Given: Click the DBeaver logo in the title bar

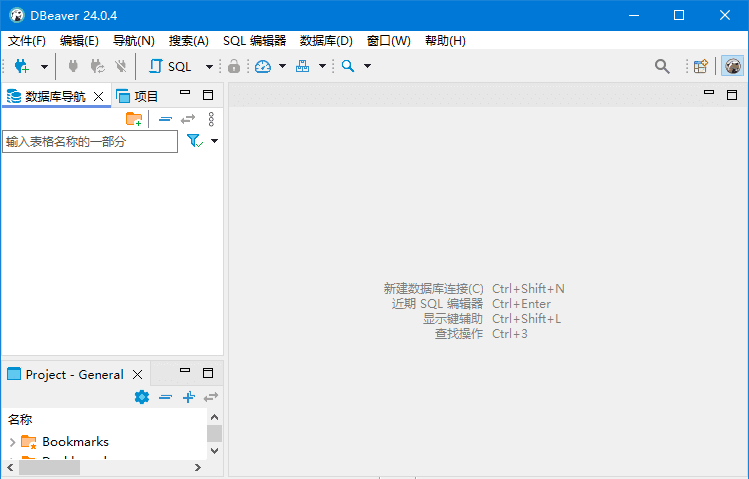Looking at the screenshot, I should pos(17,15).
